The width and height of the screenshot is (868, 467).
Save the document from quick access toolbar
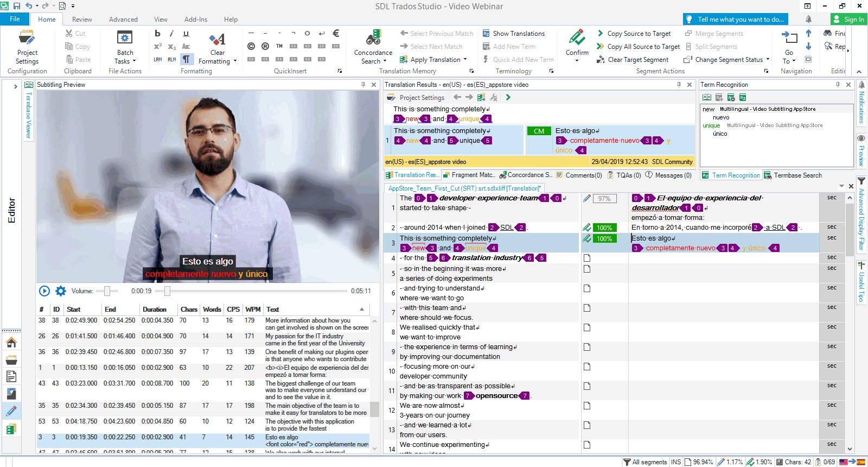(17, 6)
